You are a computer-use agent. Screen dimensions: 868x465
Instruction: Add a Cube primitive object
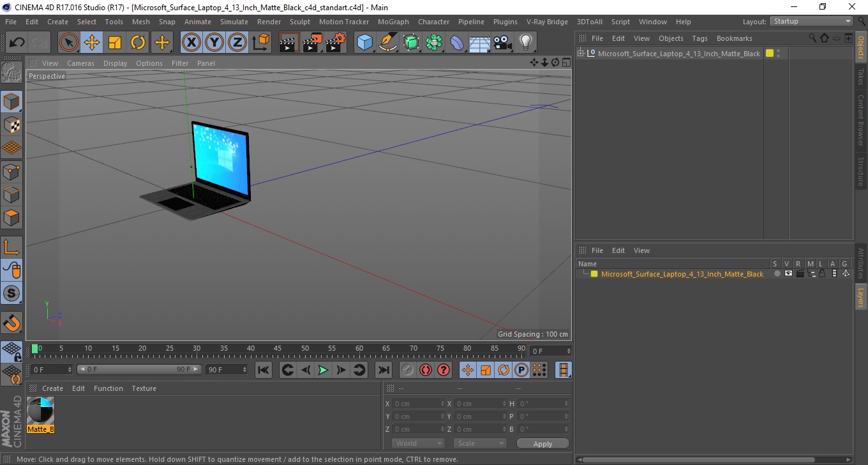364,43
